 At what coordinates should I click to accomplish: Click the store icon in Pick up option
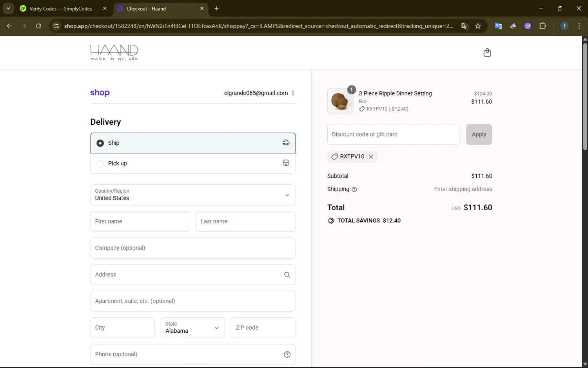pos(286,163)
